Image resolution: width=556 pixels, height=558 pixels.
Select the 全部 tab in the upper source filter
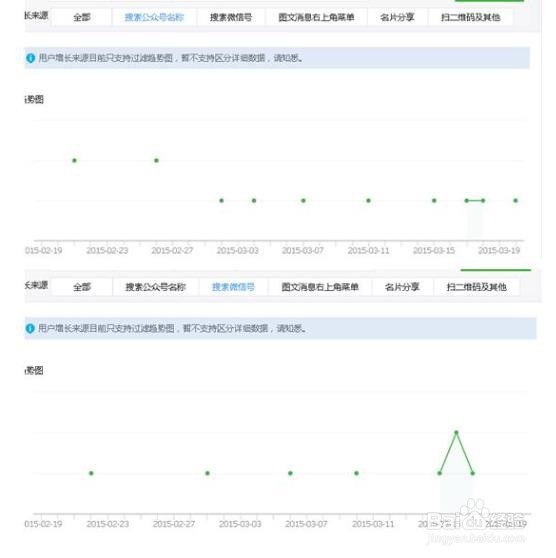[x=82, y=17]
